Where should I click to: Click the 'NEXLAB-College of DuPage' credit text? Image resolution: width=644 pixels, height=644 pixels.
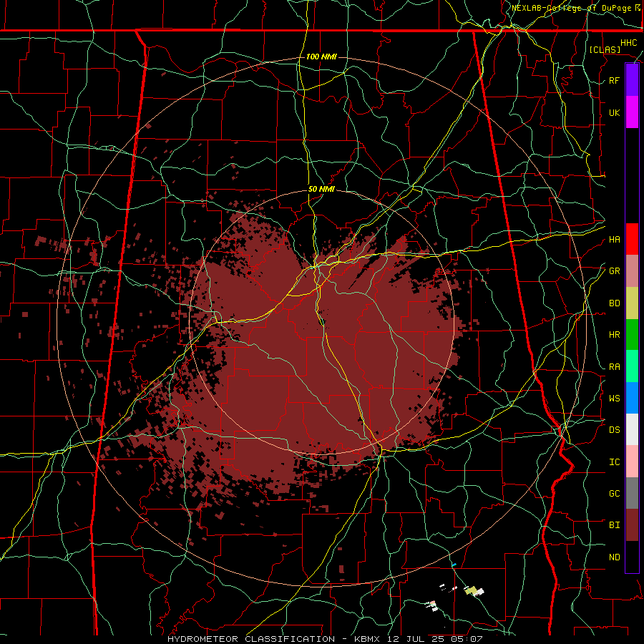571,8
